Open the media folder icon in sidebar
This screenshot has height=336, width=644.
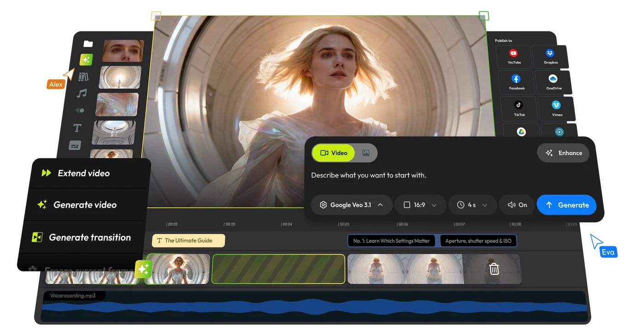88,44
